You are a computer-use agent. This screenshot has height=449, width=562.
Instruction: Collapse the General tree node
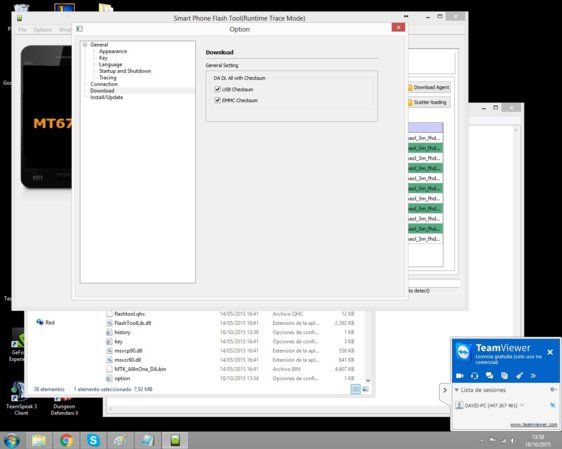coord(85,45)
